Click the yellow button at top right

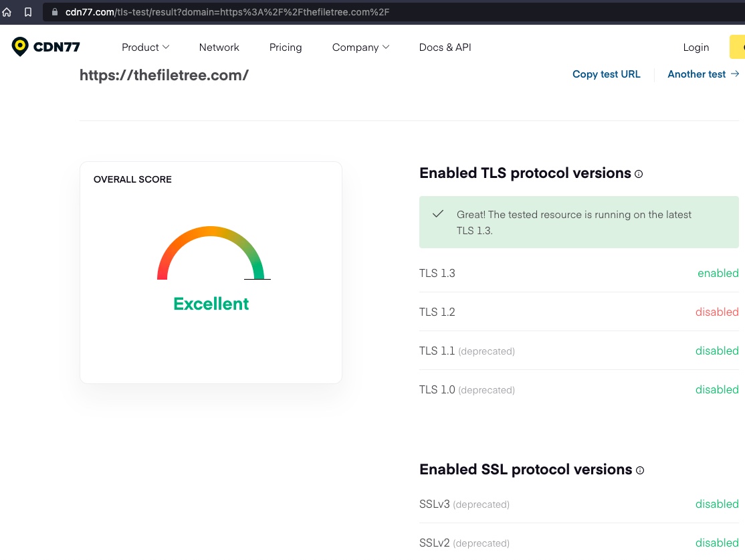(740, 47)
